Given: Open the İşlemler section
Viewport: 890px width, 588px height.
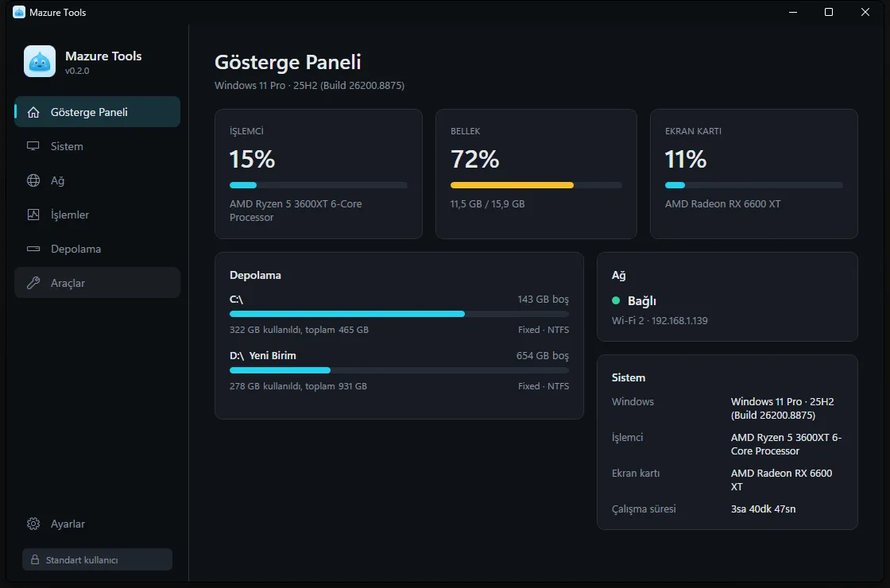Looking at the screenshot, I should [x=97, y=215].
